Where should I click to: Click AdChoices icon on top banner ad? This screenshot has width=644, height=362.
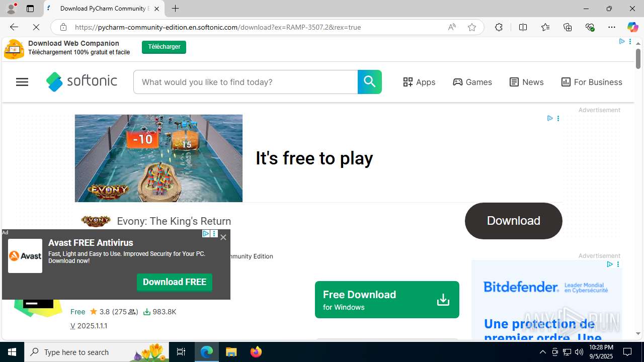click(621, 42)
